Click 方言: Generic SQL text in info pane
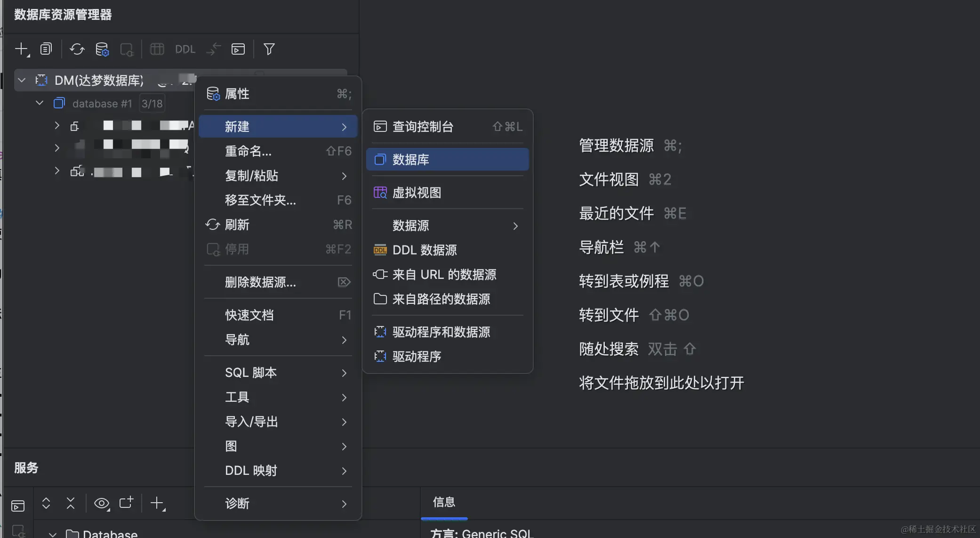980x538 pixels. (x=481, y=533)
